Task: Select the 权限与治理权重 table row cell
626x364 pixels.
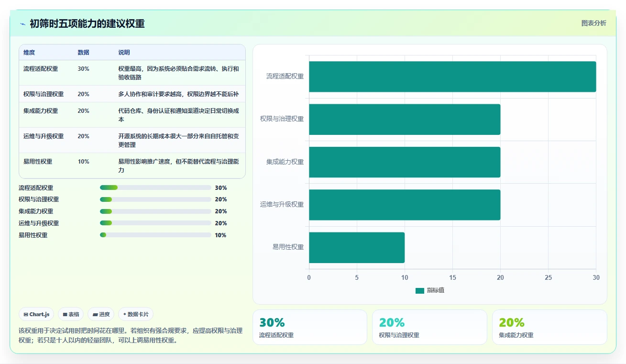Action: click(x=44, y=94)
